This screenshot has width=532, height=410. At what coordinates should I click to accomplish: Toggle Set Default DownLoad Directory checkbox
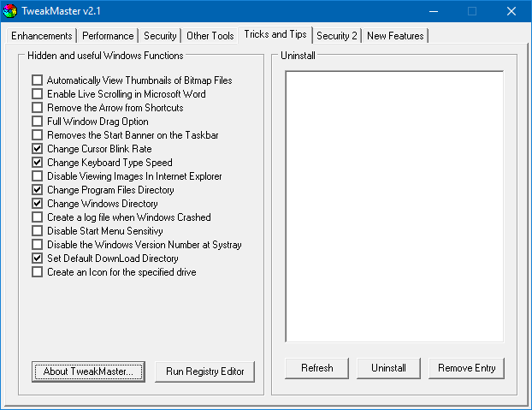(38, 258)
